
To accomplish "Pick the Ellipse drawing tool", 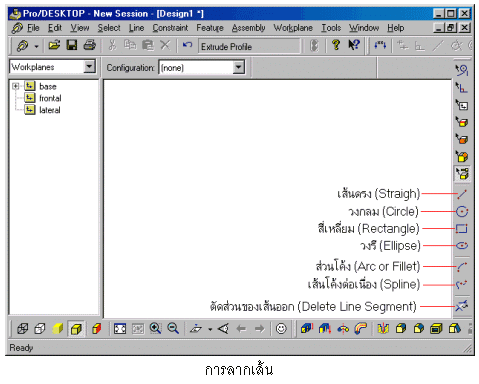I will [462, 246].
